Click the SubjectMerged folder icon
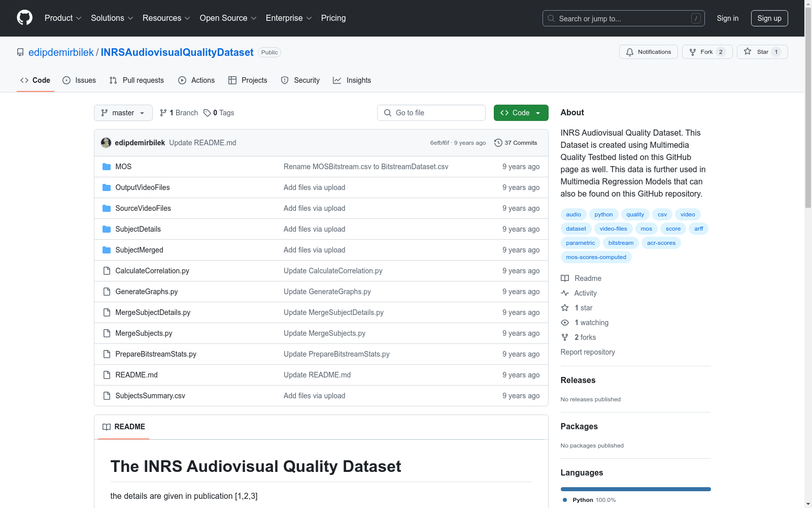The image size is (812, 508). tap(107, 250)
